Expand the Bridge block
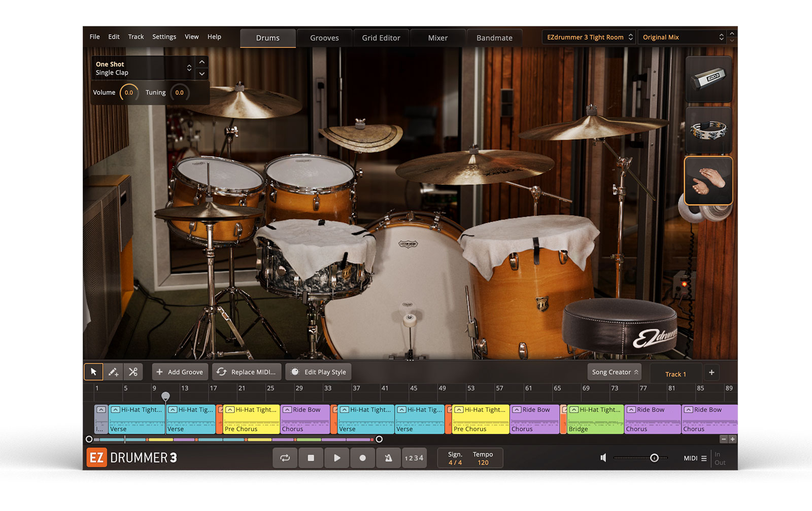Image resolution: width=812 pixels, height=511 pixels. [574, 410]
